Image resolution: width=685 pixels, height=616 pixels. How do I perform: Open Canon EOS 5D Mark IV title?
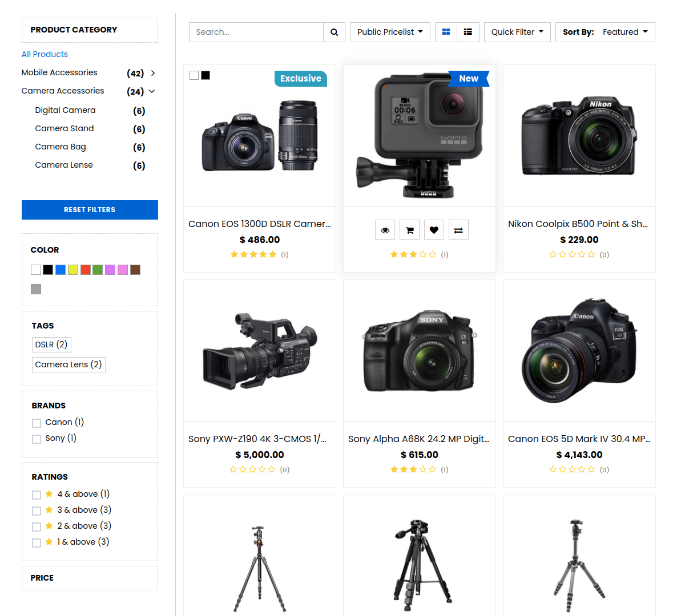pyautogui.click(x=579, y=439)
